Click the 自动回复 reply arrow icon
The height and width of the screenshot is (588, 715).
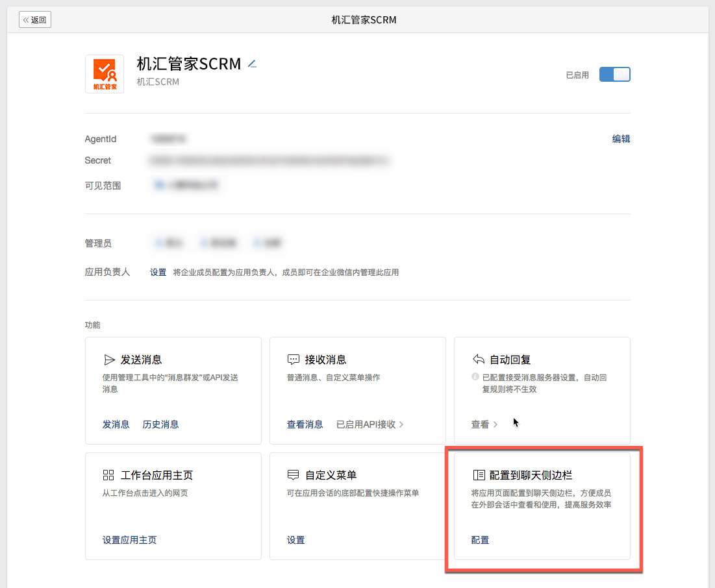pos(479,359)
